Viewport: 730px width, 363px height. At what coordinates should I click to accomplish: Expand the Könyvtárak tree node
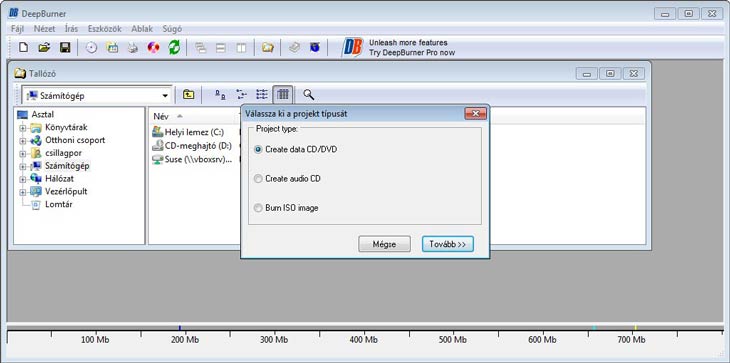pyautogui.click(x=22, y=128)
